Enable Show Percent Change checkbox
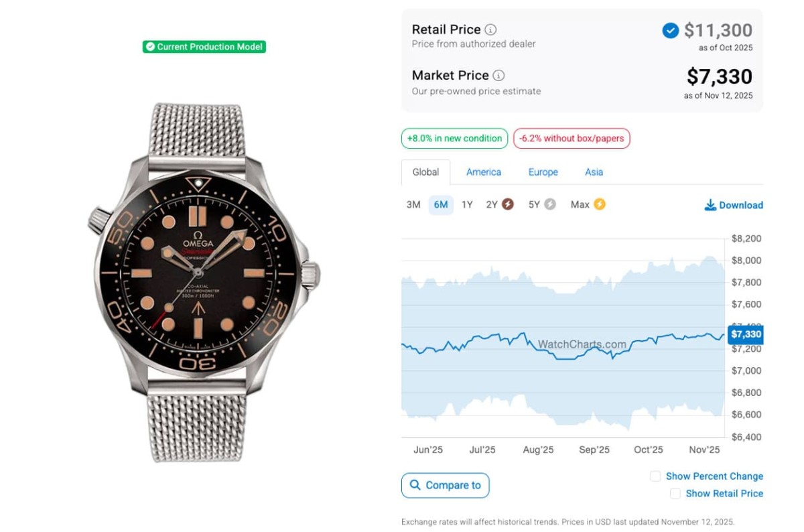Image resolution: width=804 pixels, height=532 pixels. pyautogui.click(x=655, y=476)
